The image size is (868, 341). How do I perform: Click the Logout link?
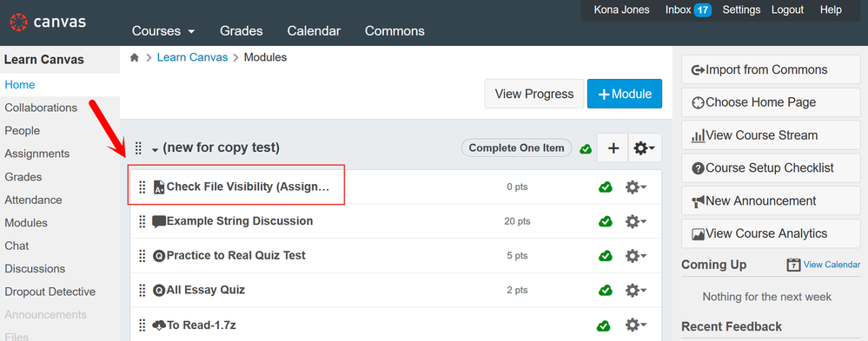pos(787,10)
